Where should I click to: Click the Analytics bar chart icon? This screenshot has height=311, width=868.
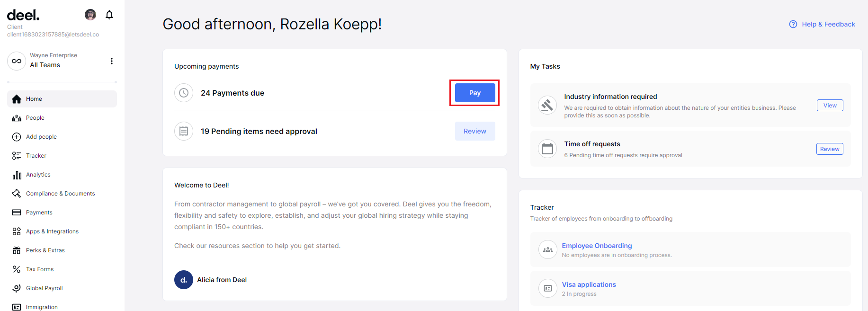click(17, 175)
